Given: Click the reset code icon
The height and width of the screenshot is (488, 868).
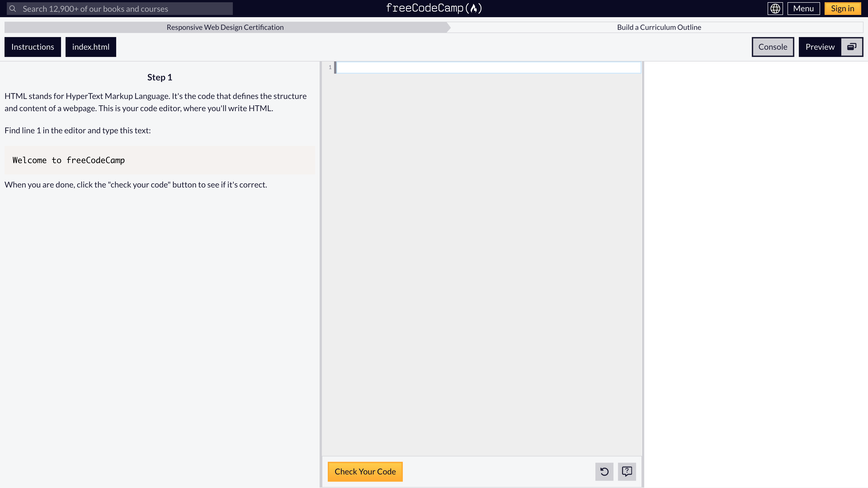Looking at the screenshot, I should [x=604, y=472].
